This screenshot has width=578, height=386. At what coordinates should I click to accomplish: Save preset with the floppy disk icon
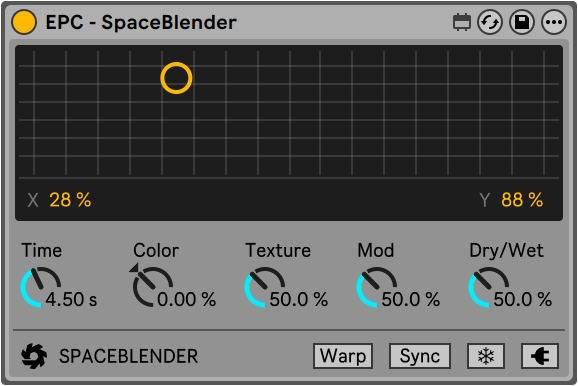pos(522,22)
